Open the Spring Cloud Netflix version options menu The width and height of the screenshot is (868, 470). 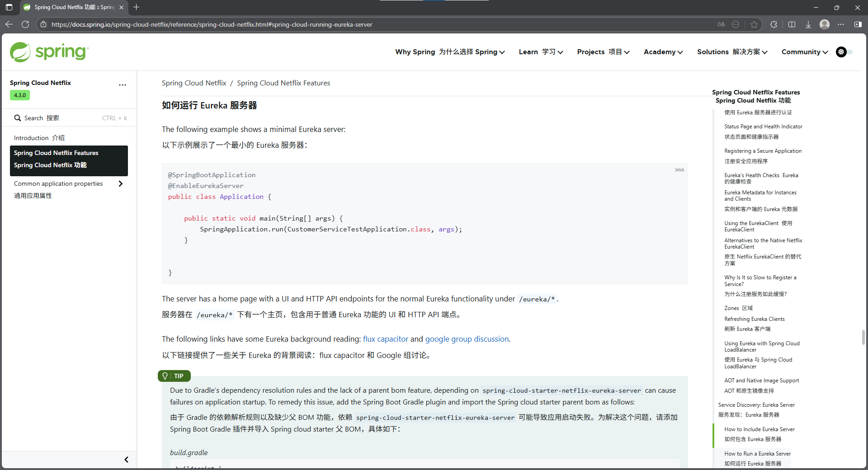123,85
